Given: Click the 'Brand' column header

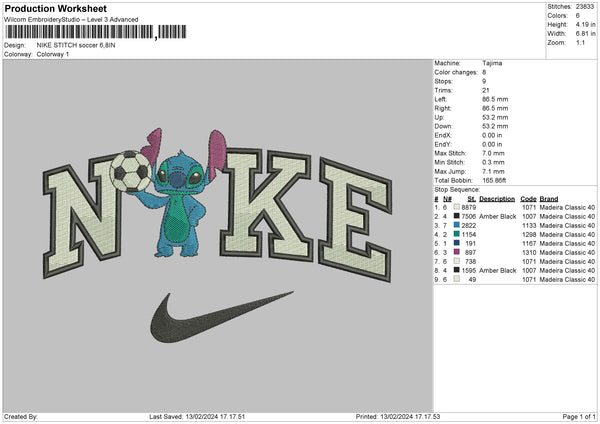Looking at the screenshot, I should coord(549,199).
